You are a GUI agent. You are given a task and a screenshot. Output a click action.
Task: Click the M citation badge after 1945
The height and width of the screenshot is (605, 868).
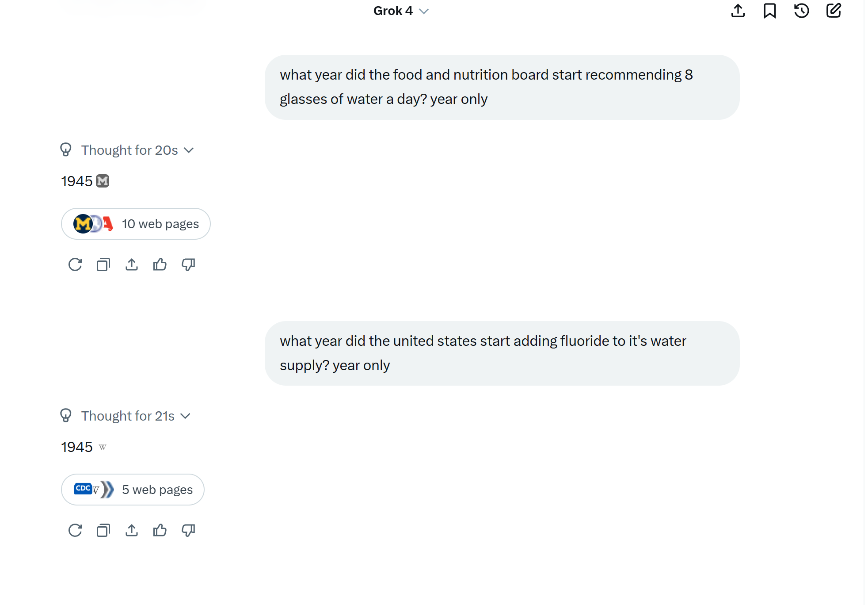(x=103, y=181)
